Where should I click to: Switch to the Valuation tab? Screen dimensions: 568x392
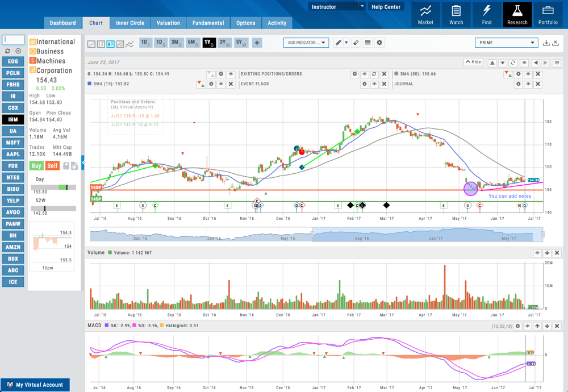pyautogui.click(x=169, y=23)
